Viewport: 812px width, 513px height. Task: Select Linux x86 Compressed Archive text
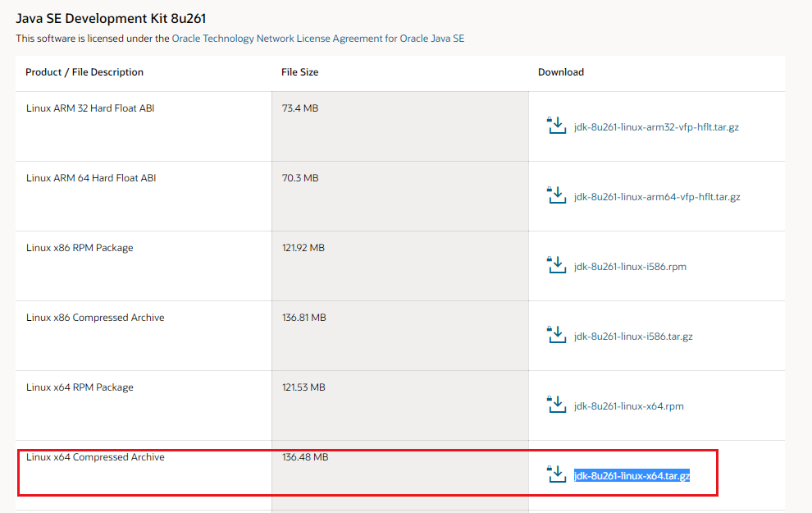95,318
